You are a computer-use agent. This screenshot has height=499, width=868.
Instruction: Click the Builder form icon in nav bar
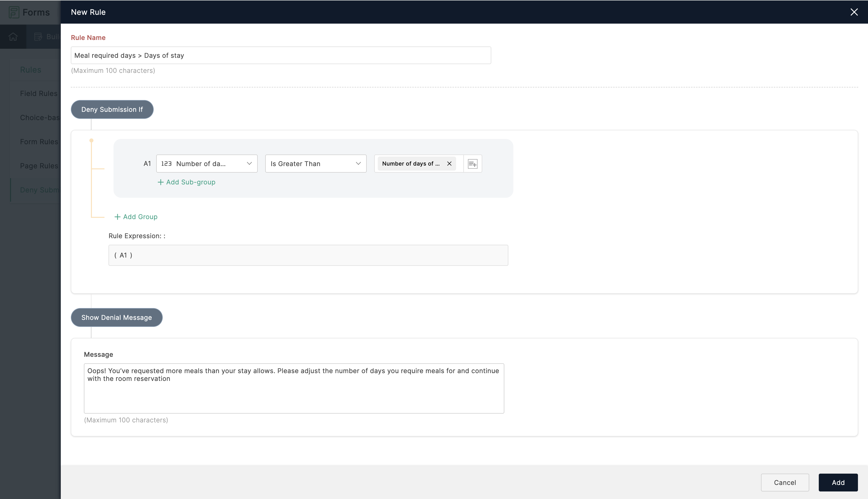point(38,37)
